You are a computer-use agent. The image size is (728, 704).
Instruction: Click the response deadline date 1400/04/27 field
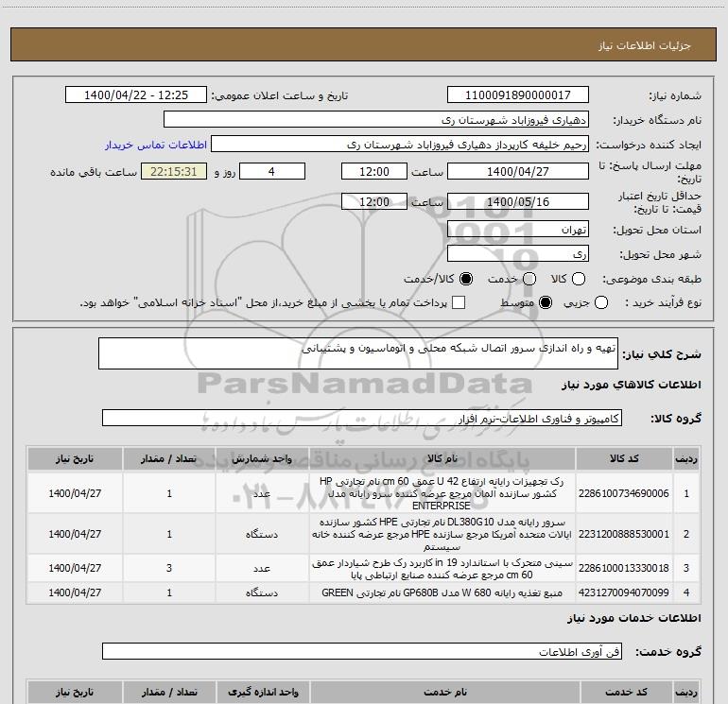pyautogui.click(x=518, y=171)
